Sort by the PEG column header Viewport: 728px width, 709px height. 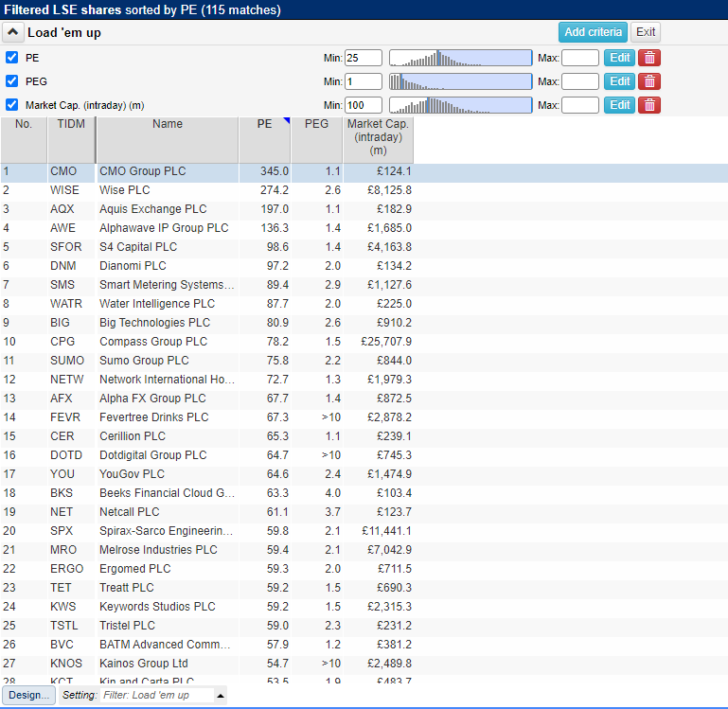click(x=316, y=140)
